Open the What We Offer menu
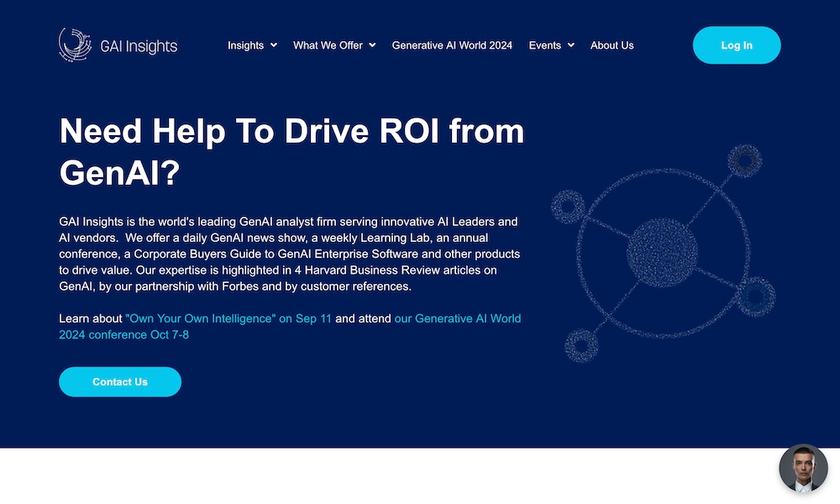This screenshot has width=840, height=504. (x=328, y=45)
